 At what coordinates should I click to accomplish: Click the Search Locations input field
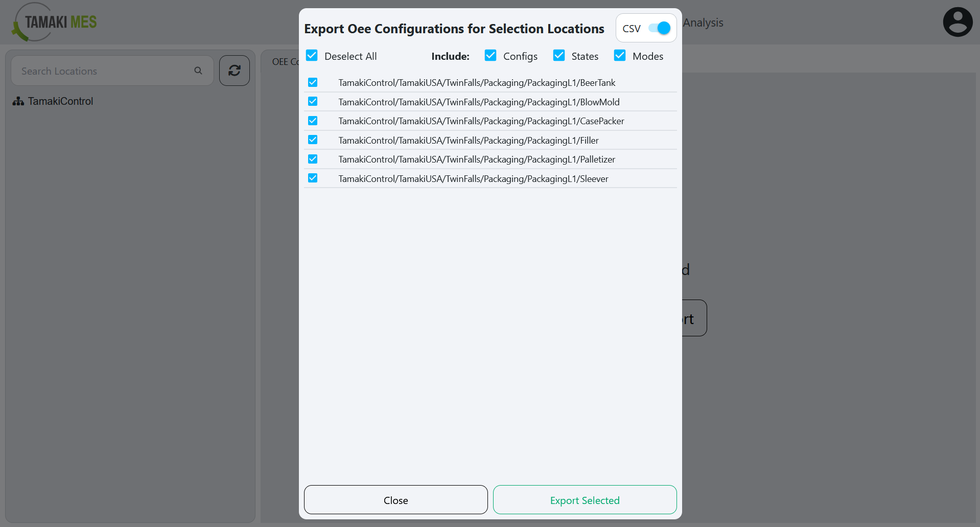click(102, 71)
